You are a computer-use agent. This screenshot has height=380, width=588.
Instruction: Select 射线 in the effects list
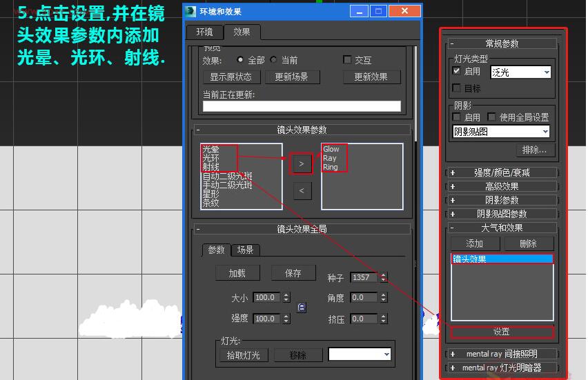click(210, 167)
